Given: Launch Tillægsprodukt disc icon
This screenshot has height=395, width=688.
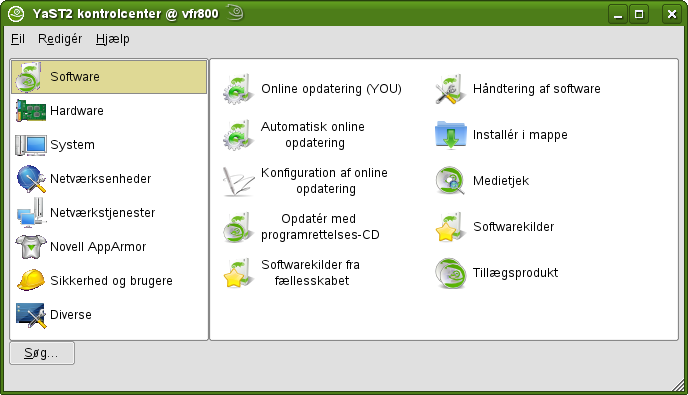Looking at the screenshot, I should click(450, 273).
